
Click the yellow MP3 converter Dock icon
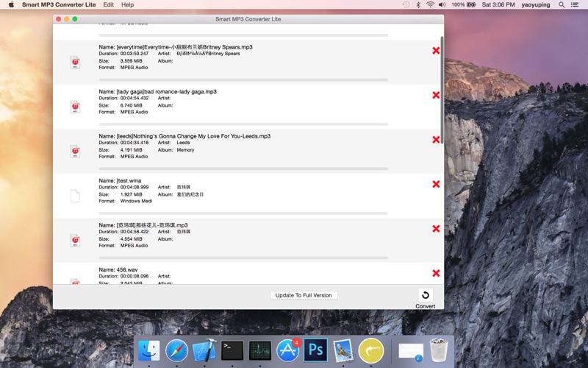tap(371, 351)
